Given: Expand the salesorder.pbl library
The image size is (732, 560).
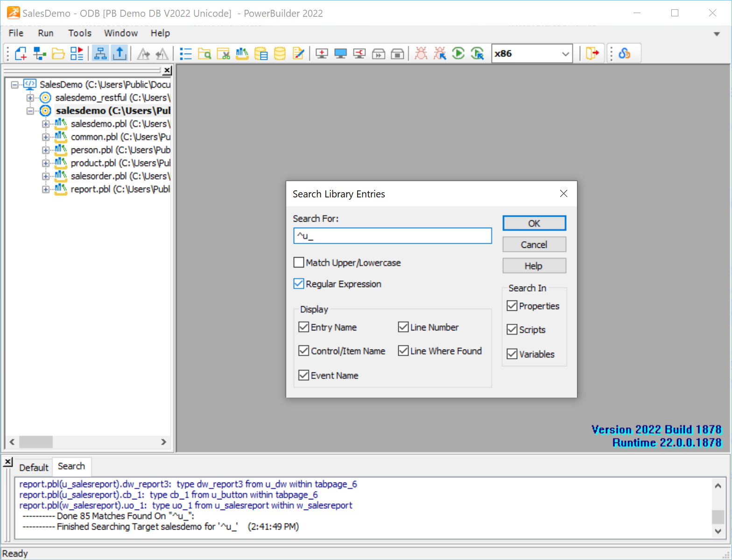Looking at the screenshot, I should (46, 176).
